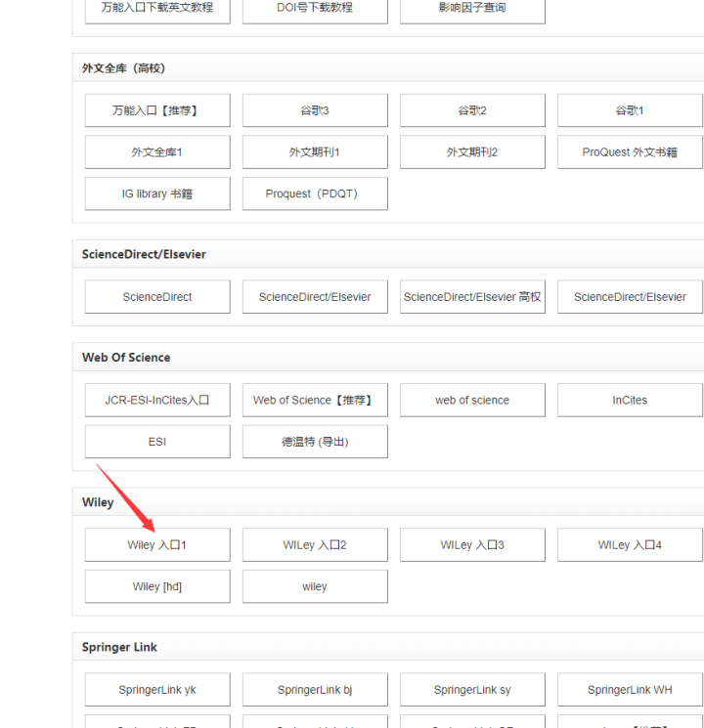Click the 德温特 (导出) button
This screenshot has height=728, width=704.
[315, 442]
